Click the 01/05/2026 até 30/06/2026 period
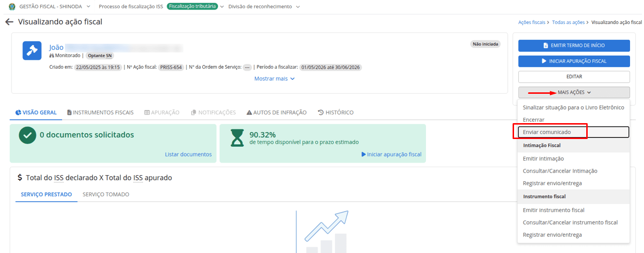The width and height of the screenshot is (644, 253). coord(331,67)
